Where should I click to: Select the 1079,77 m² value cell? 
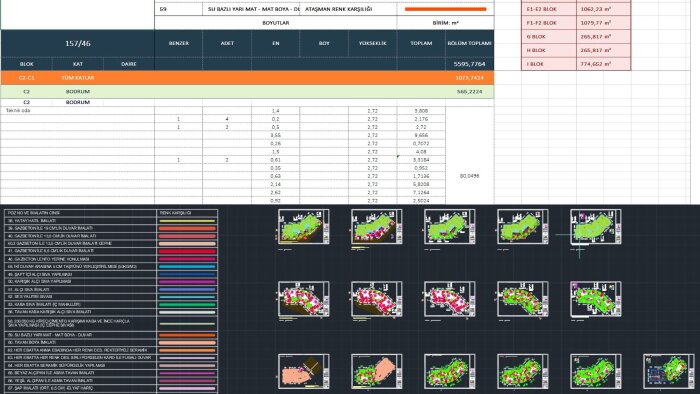(603, 23)
